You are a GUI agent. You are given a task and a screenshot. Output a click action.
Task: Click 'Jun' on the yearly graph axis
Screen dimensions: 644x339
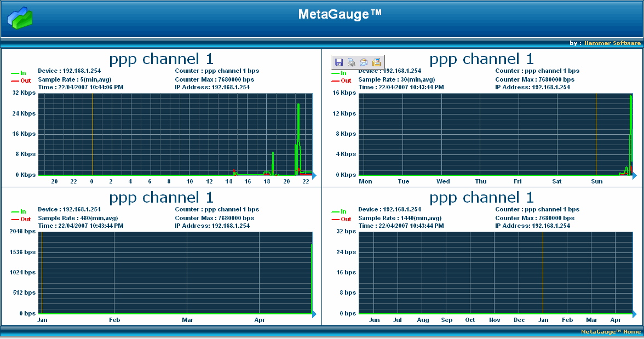click(374, 320)
